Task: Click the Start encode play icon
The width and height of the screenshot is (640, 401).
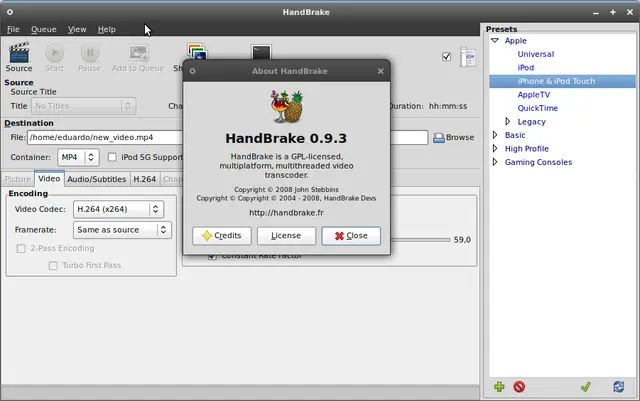Action: click(54, 53)
